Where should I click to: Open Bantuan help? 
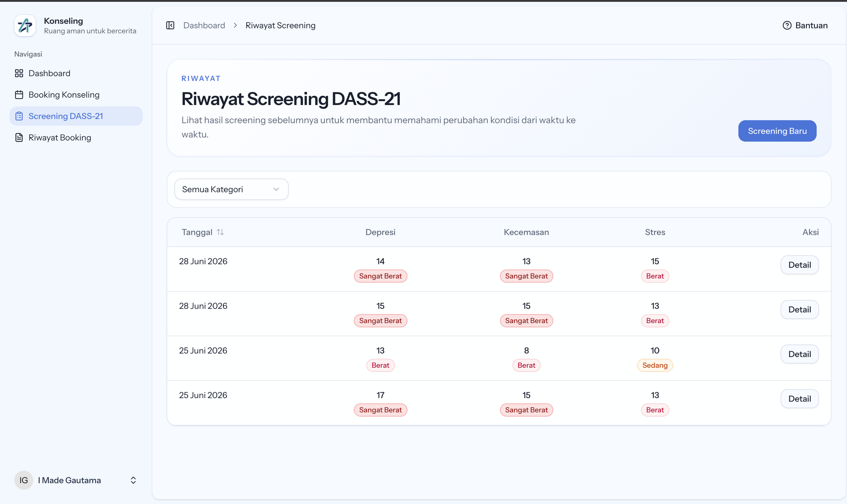(805, 25)
